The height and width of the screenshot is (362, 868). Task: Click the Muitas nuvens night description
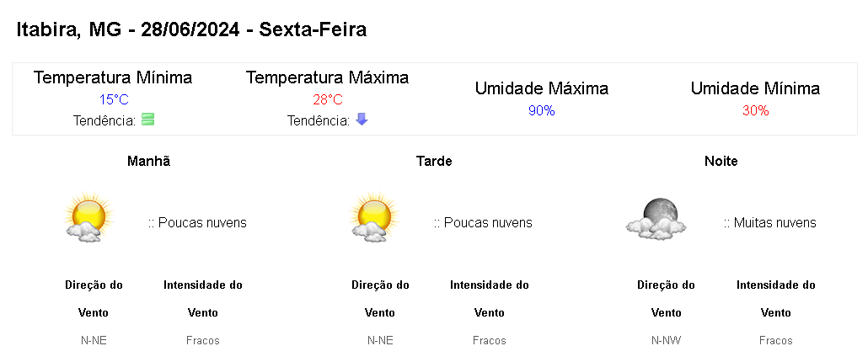pyautogui.click(x=770, y=223)
